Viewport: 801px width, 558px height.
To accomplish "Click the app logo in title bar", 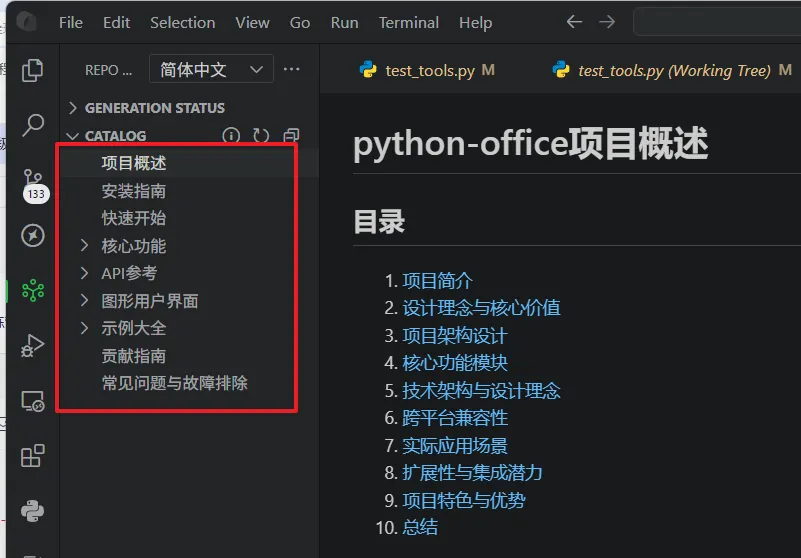I will click(27, 22).
